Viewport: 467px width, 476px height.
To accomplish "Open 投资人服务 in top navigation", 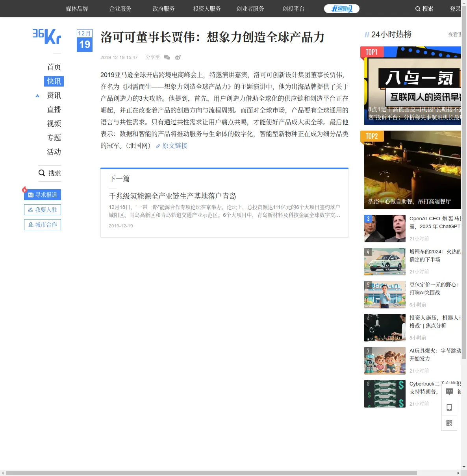I will coord(207,9).
